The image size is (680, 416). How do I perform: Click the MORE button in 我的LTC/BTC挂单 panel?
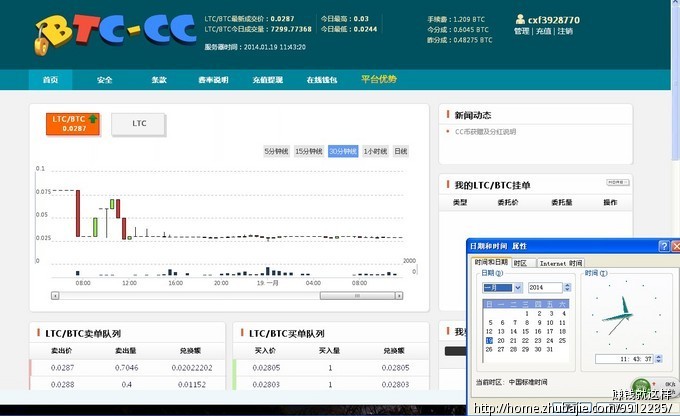pos(618,182)
